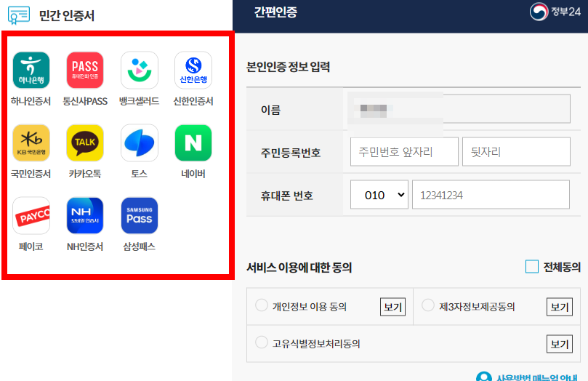Pick the 토스 (Toss) icon
This screenshot has width=588, height=381.
[x=140, y=143]
